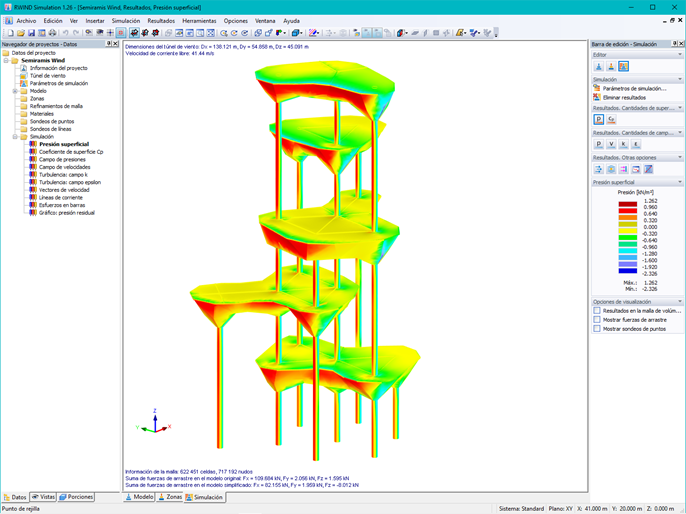Close the Navegador de proyectos panel
This screenshot has width=686, height=514.
(116, 44)
